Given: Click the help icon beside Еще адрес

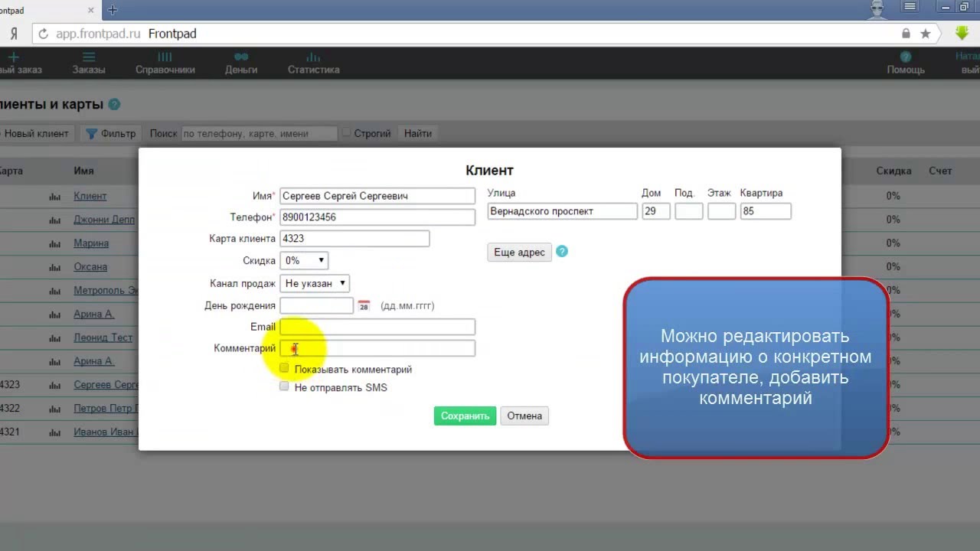Looking at the screenshot, I should (x=562, y=251).
